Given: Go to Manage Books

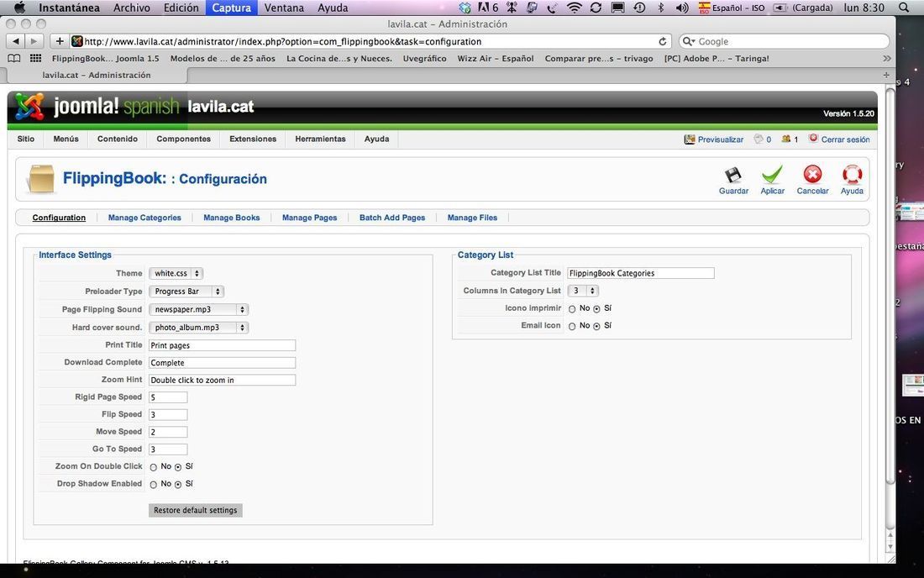Looking at the screenshot, I should [x=232, y=218].
